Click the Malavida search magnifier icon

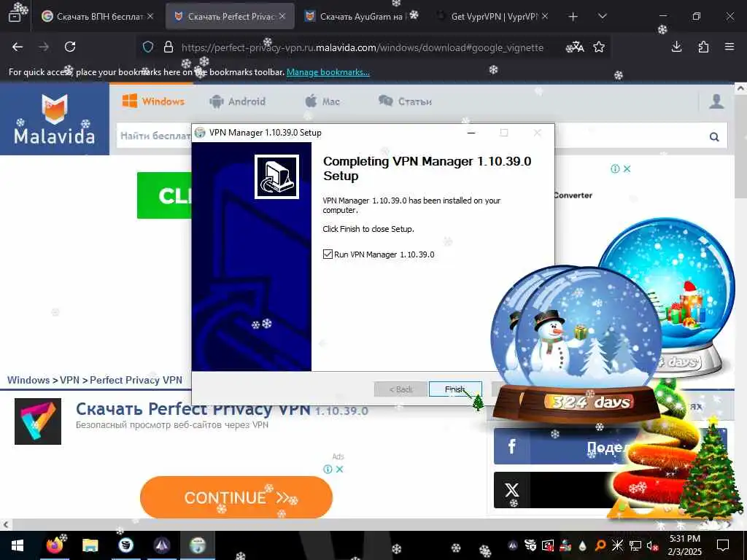coord(714,137)
